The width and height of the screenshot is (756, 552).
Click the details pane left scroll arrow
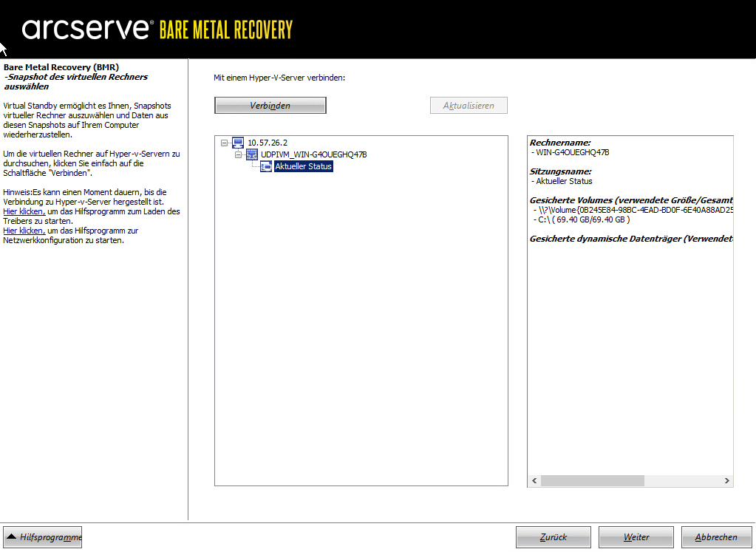tap(534, 480)
